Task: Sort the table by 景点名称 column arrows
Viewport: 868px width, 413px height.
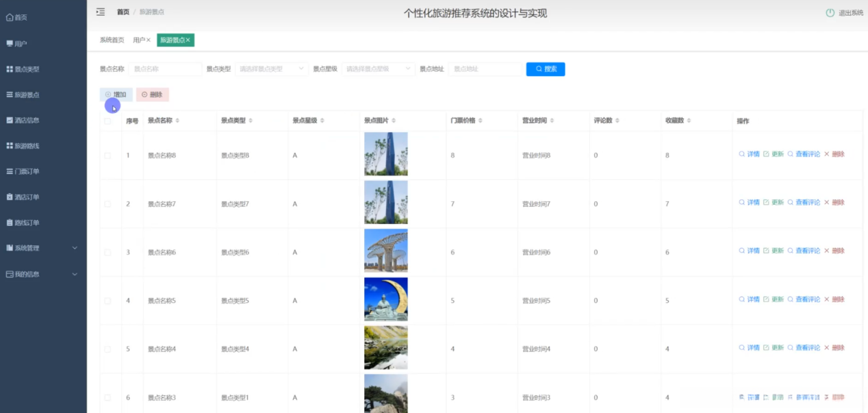Action: [x=178, y=121]
